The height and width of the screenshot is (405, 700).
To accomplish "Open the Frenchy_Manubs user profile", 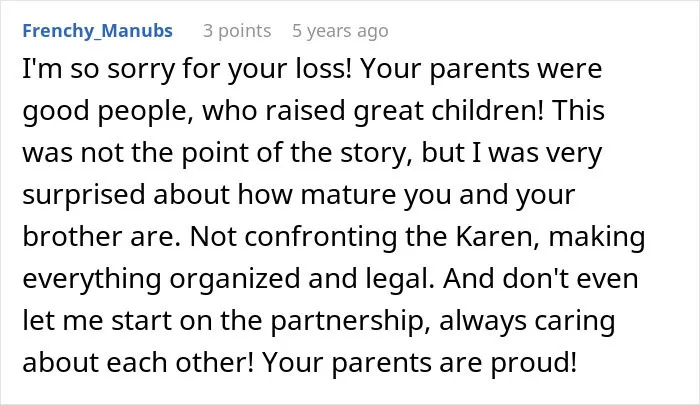I will tap(97, 31).
